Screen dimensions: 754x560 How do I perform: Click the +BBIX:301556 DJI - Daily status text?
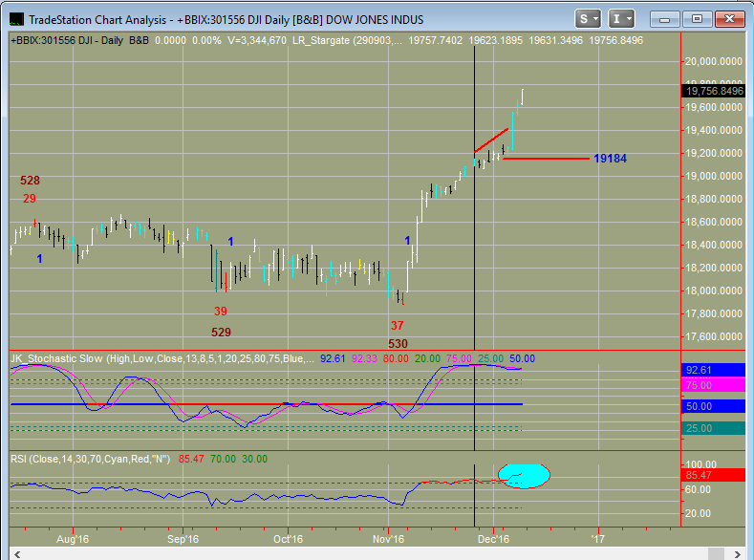67,40
